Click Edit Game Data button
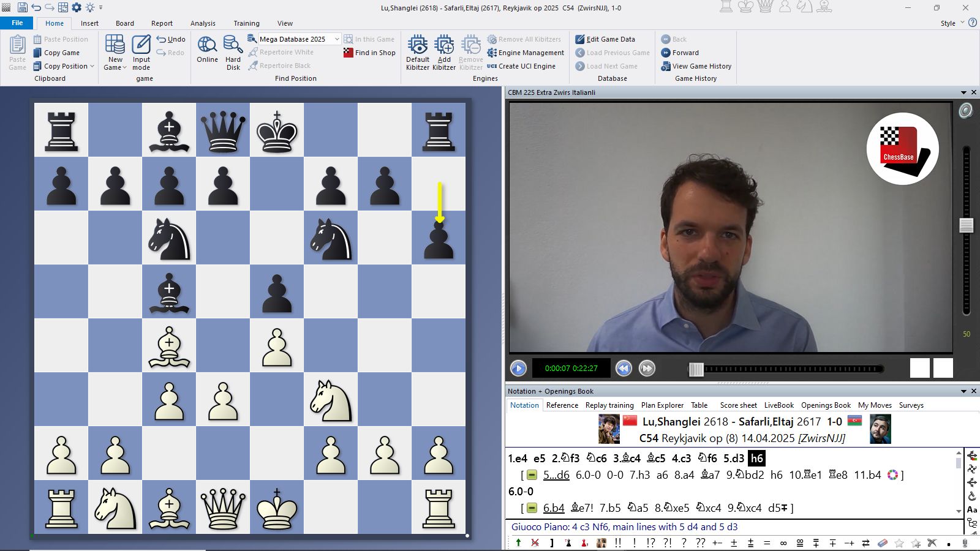 [605, 39]
